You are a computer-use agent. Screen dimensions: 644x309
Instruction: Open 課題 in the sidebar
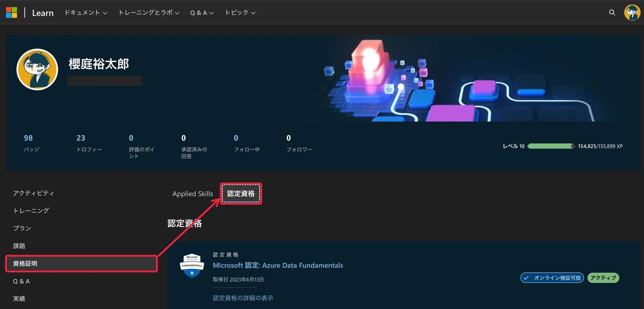19,246
